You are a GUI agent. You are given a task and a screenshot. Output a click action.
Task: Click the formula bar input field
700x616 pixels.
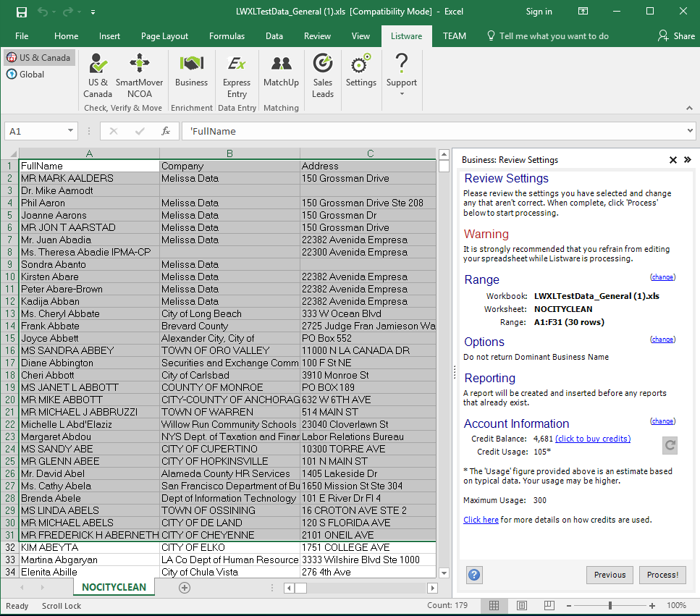(x=434, y=131)
